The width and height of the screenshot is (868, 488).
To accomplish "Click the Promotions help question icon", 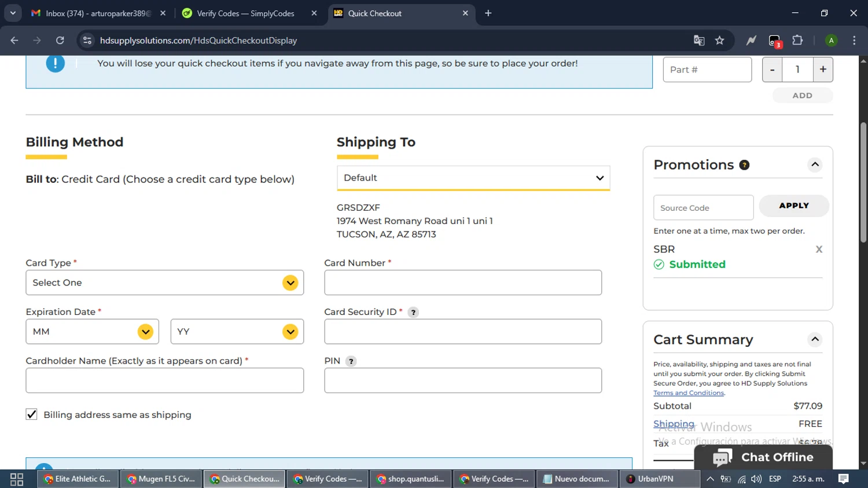I will click(x=745, y=165).
